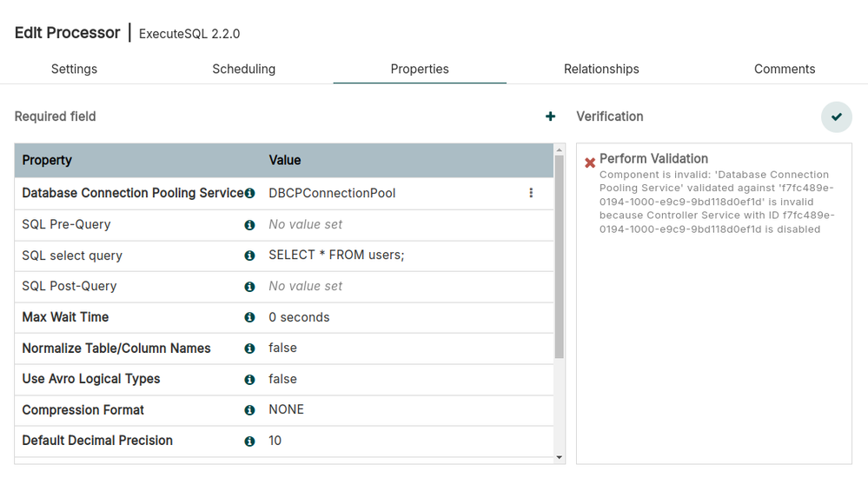Edit the SELECT * FROM users value

pyautogui.click(x=336, y=255)
